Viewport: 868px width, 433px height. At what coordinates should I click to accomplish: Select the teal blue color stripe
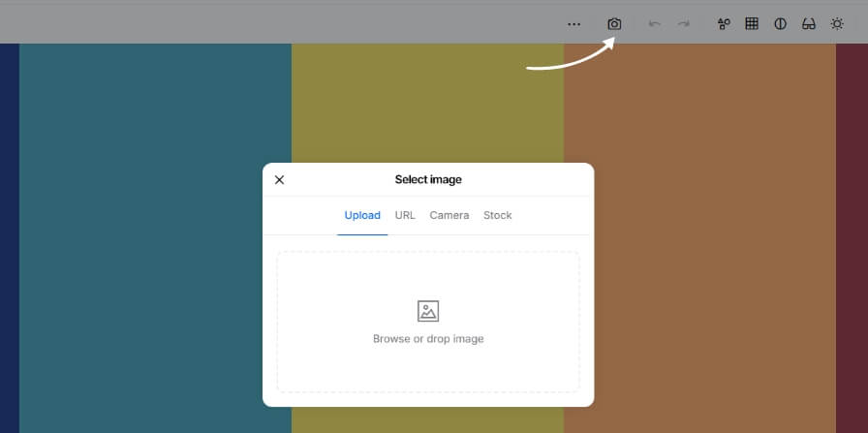point(156,238)
